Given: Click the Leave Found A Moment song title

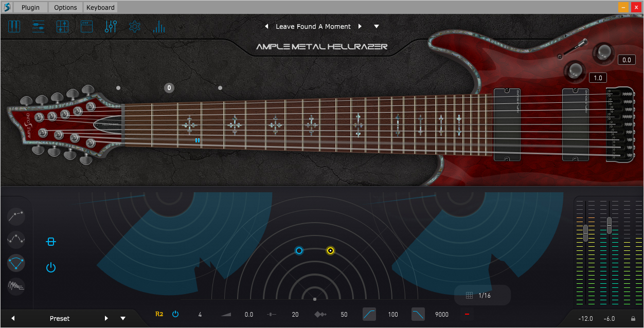Looking at the screenshot, I should [313, 27].
